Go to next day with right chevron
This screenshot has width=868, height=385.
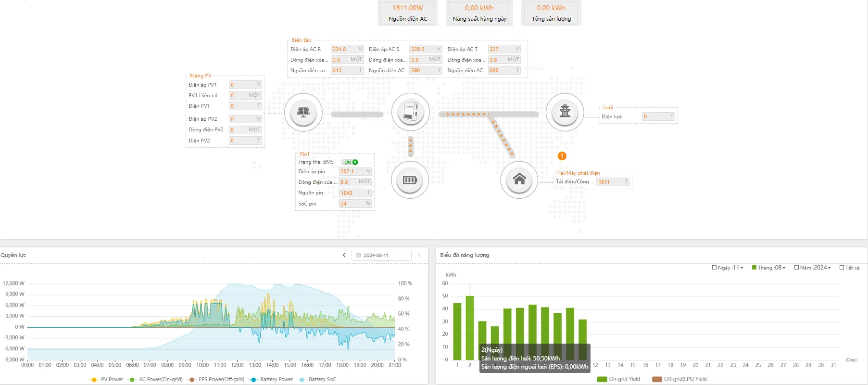419,255
